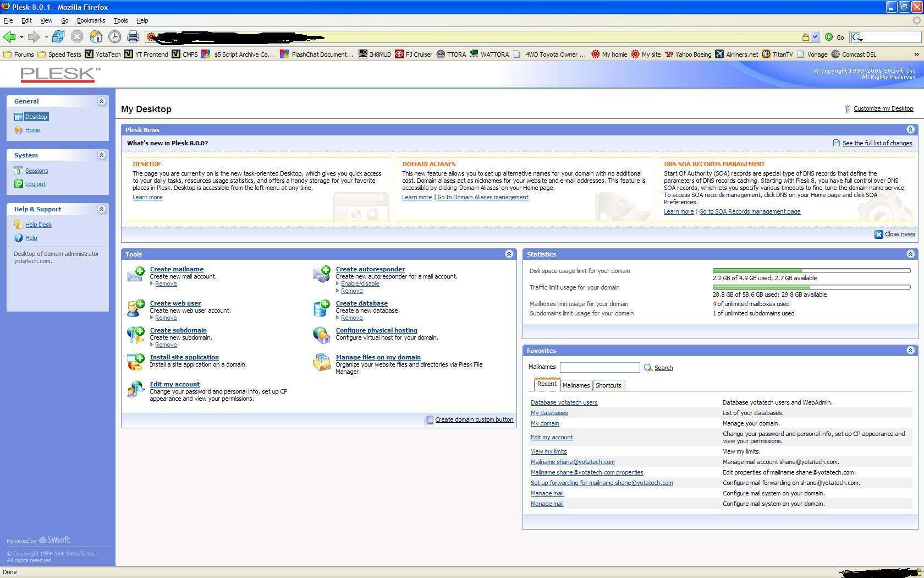The image size is (924, 578).
Task: Open the Bookmarks menu
Action: click(91, 20)
